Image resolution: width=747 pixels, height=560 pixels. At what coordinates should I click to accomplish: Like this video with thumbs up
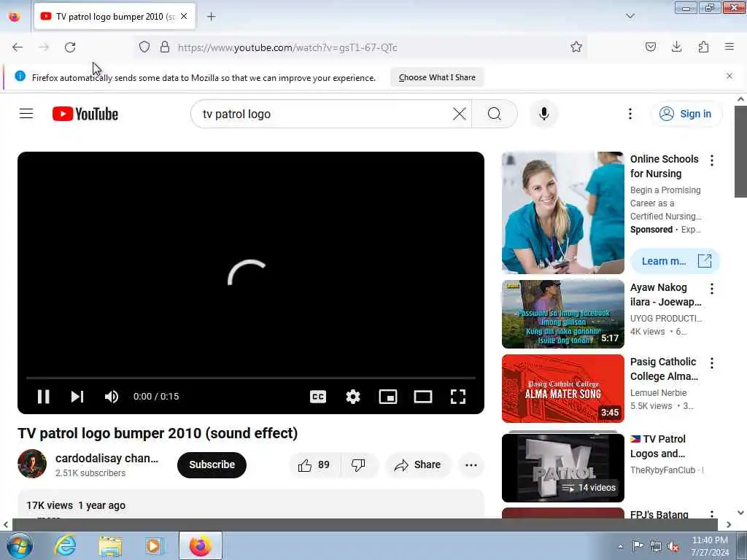click(x=314, y=464)
